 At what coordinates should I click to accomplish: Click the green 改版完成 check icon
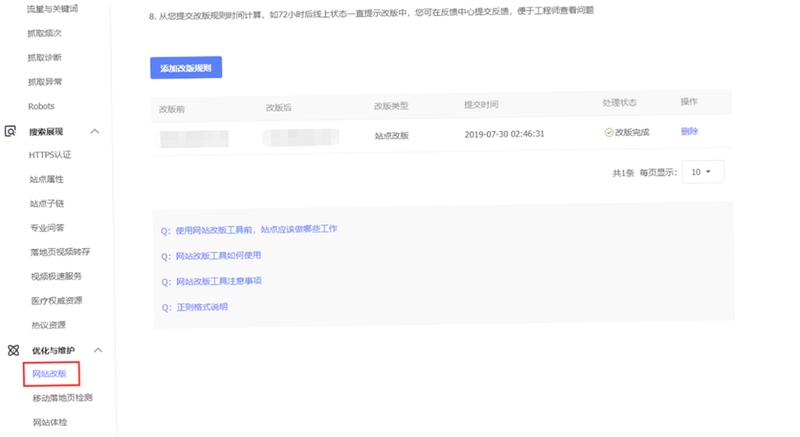609,133
